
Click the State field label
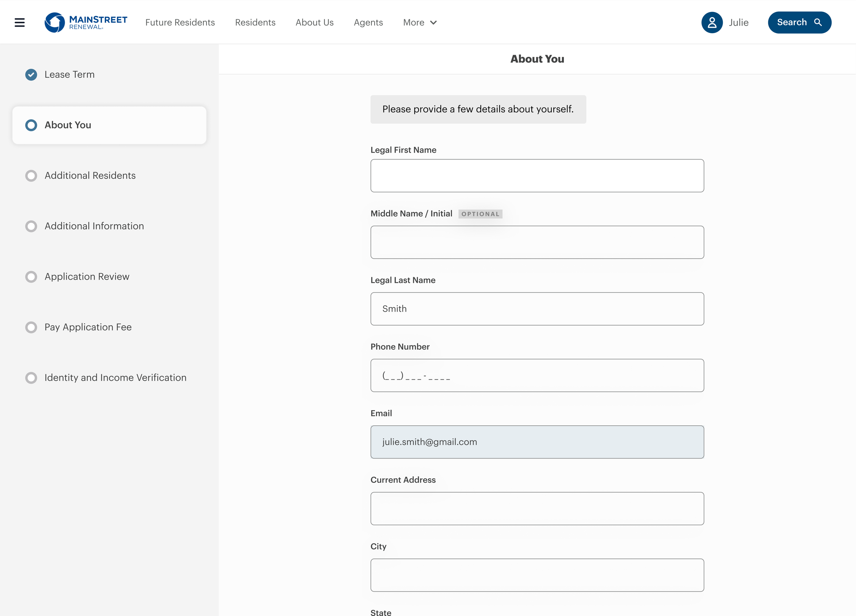point(381,612)
